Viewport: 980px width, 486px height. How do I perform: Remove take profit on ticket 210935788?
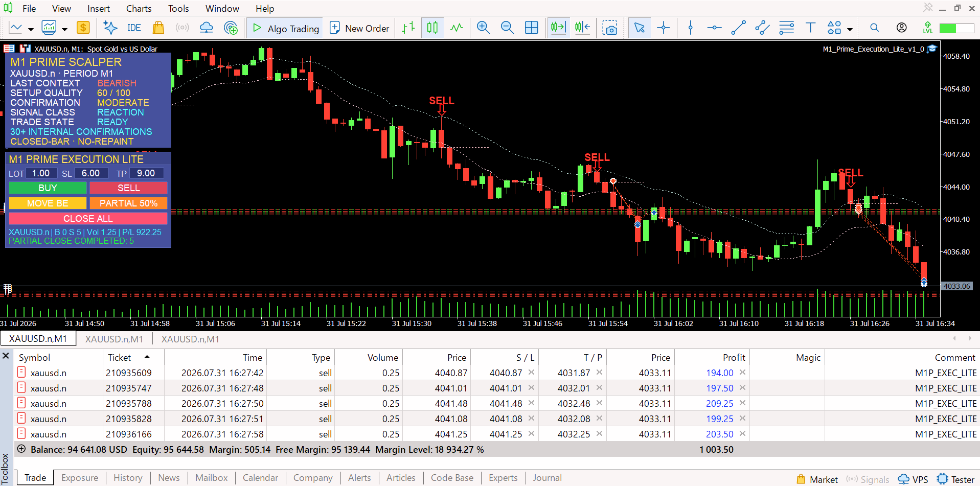[x=599, y=403]
